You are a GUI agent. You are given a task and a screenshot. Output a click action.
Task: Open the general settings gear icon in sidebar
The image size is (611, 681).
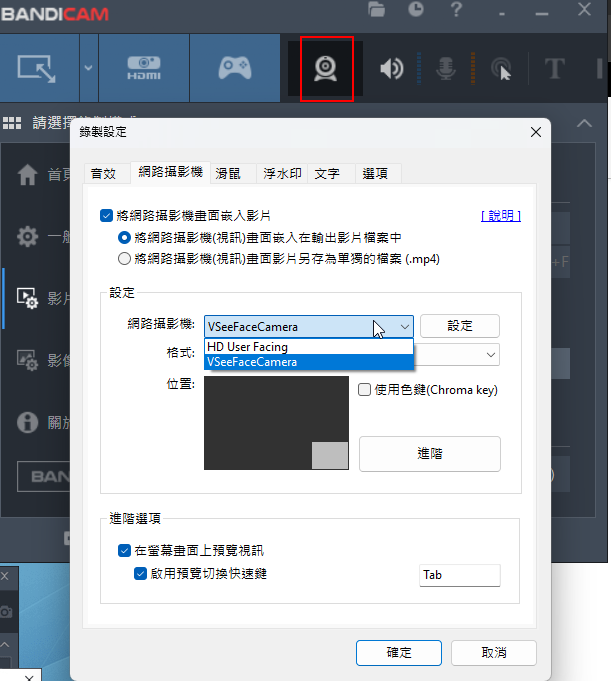tap(27, 237)
